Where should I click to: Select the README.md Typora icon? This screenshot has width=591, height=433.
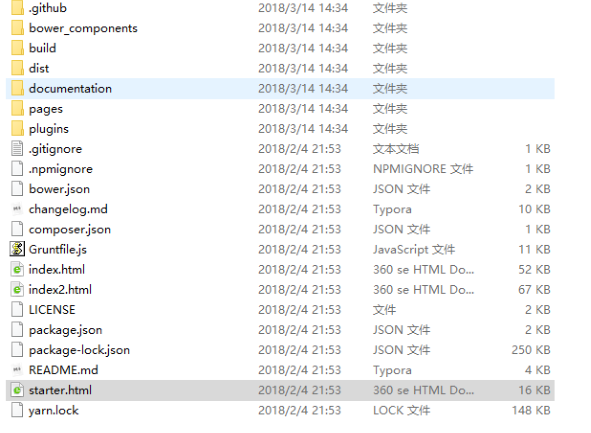tap(17, 370)
